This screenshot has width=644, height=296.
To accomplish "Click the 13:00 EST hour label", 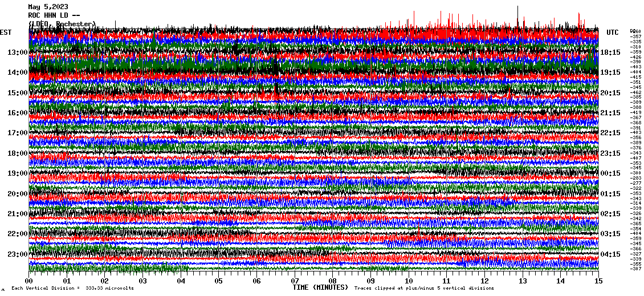I will pyautogui.click(x=18, y=52).
